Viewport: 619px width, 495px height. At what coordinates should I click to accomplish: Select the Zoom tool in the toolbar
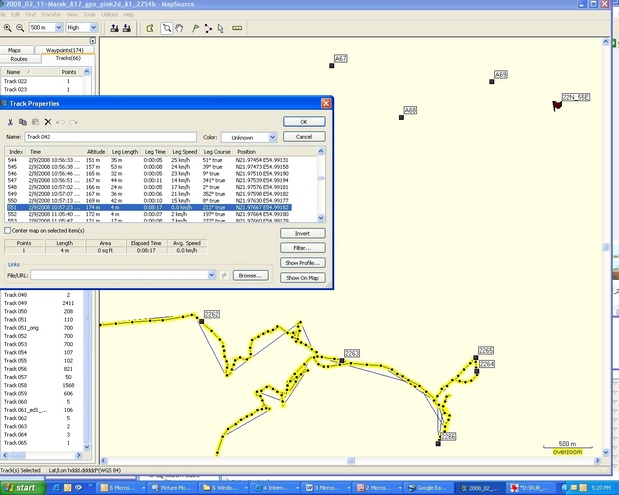pyautogui.click(x=167, y=28)
